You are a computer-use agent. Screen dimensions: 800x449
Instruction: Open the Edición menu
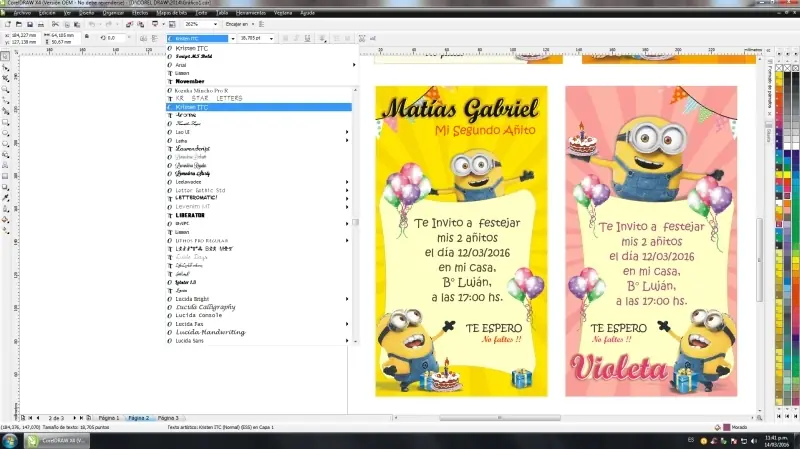click(x=47, y=13)
